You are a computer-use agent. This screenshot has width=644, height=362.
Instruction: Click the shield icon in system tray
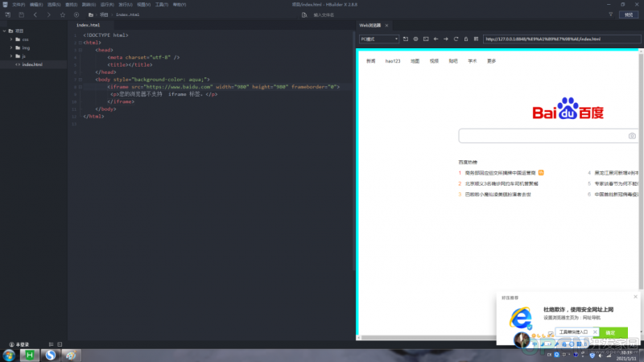[592, 355]
